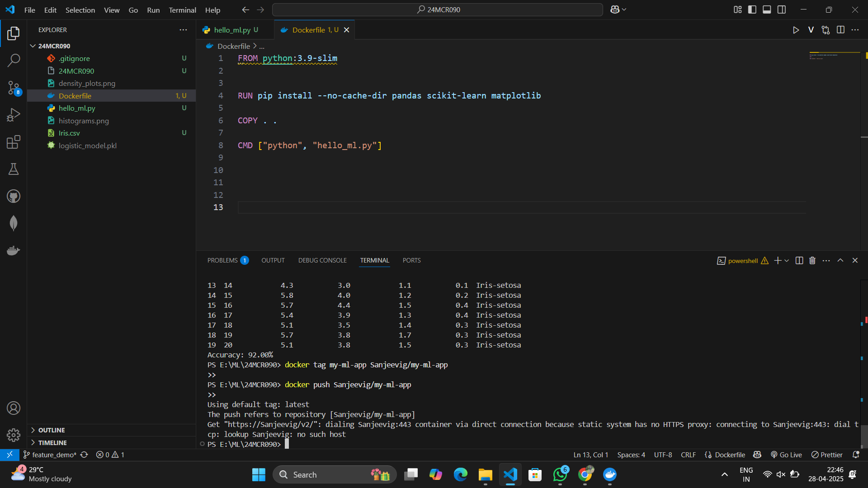
Task: Open the Terminal menu
Action: 182,10
